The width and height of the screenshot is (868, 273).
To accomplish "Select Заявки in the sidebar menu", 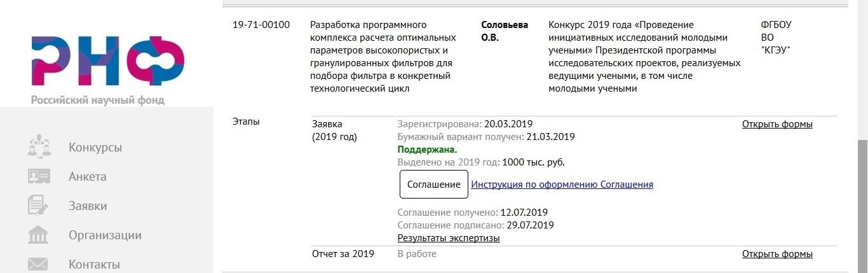I will (x=88, y=206).
